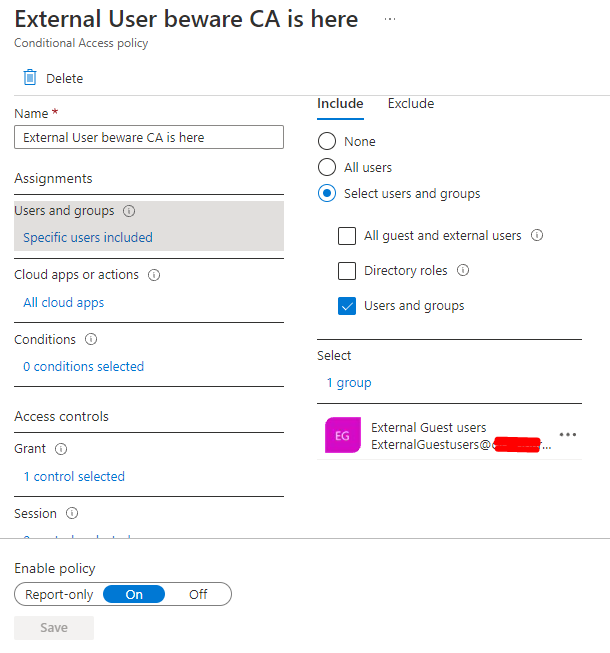Switch to the Exclude tab
Viewport: 610px width, 653px height.
click(410, 104)
